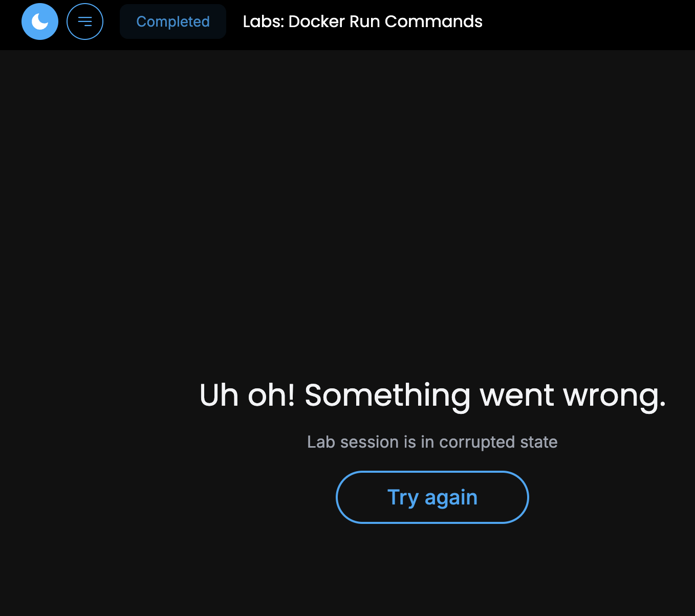
Task: Select the 'Completed' label in the top bar
Action: 173,21
